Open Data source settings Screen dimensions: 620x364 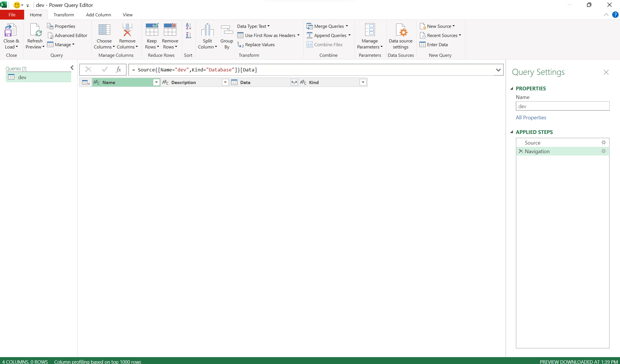(x=400, y=34)
